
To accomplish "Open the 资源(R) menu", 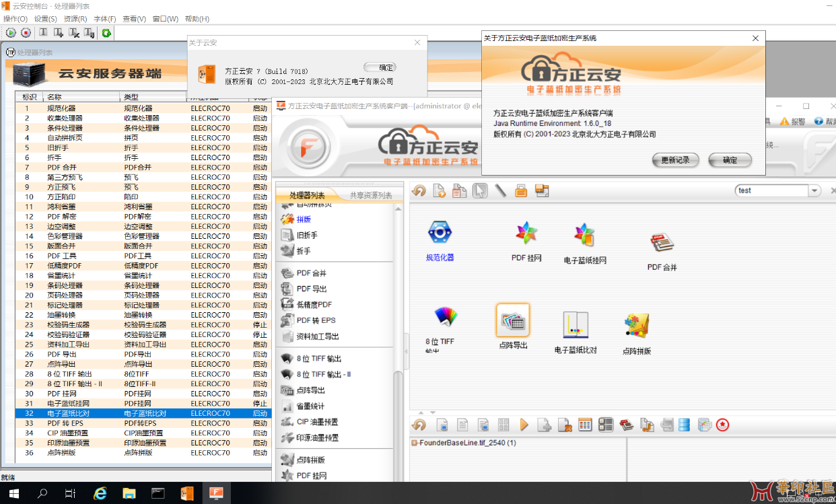I will click(75, 19).
